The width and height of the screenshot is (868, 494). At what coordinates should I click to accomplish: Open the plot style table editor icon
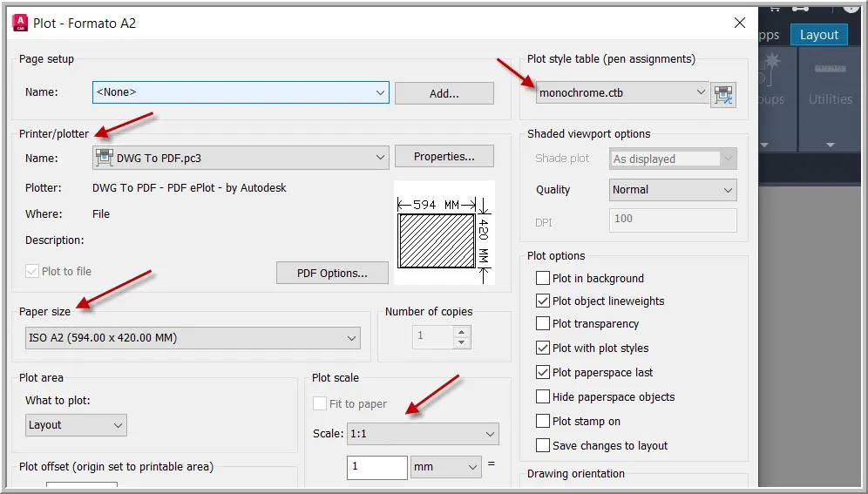tap(723, 94)
